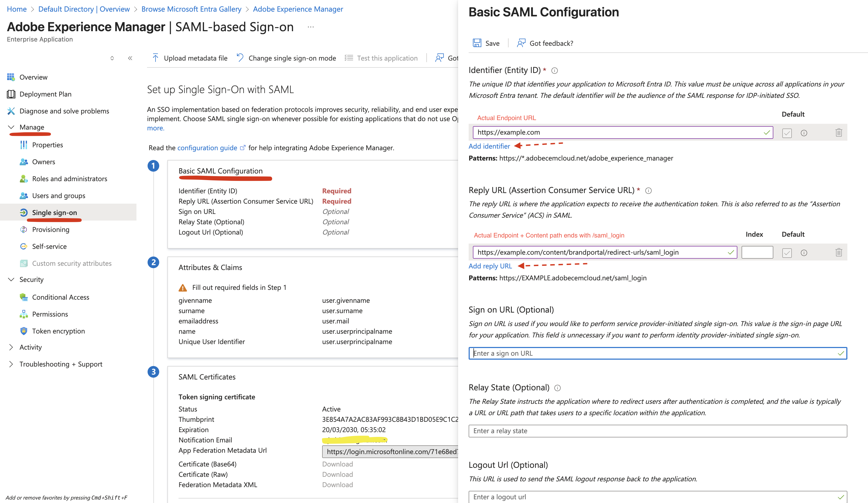Screen dimensions: 868x503
Task: Click the Deployment Plan book icon
Action: pyautogui.click(x=11, y=94)
